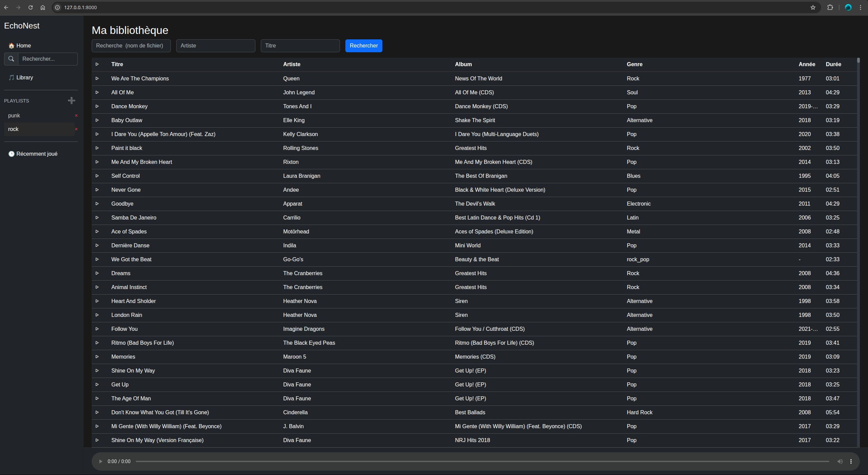The width and height of the screenshot is (868, 475).
Task: Play Paint it black row icon
Action: [x=97, y=148]
